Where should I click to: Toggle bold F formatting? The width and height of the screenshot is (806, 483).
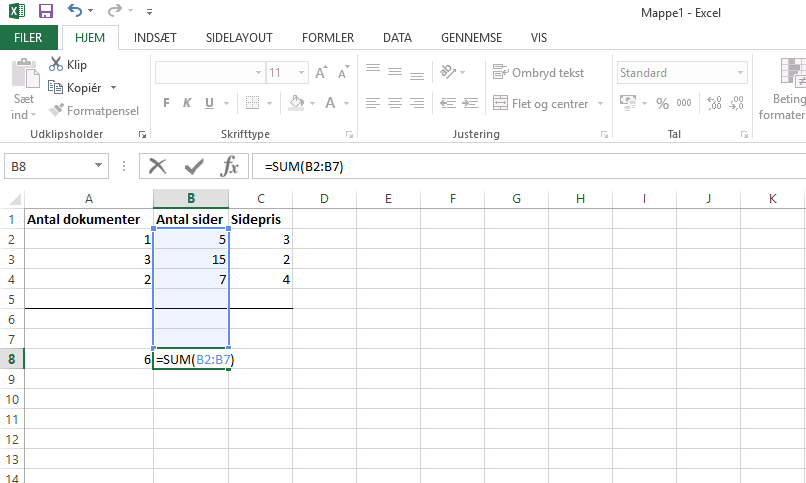[x=166, y=103]
